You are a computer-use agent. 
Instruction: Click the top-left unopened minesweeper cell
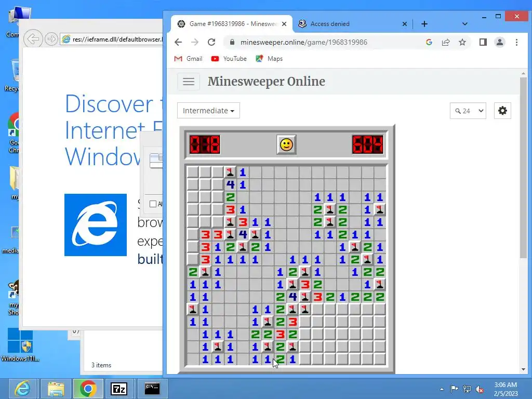point(193,172)
